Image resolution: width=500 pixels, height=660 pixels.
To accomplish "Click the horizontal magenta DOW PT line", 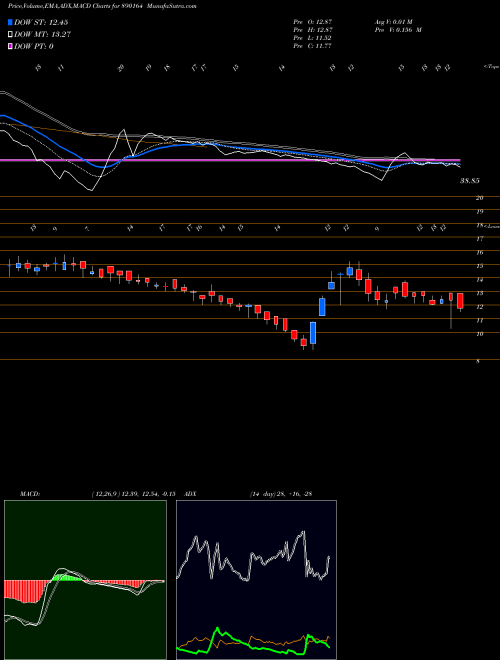I will (x=230, y=160).
